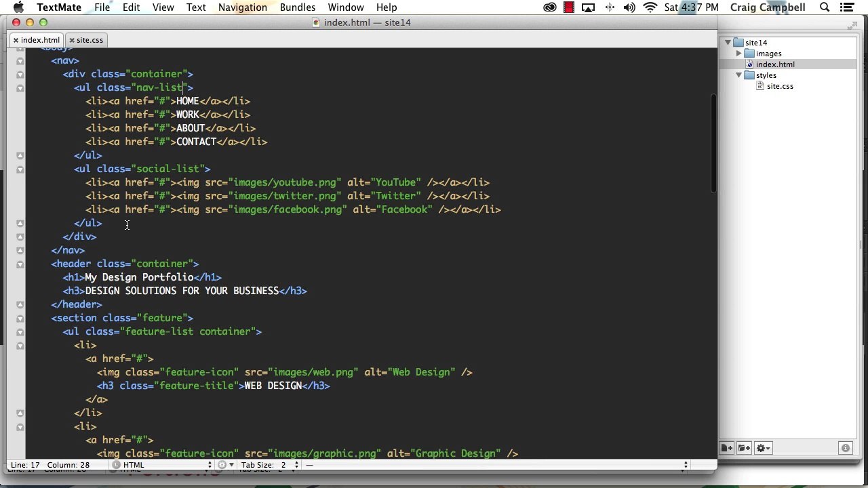The width and height of the screenshot is (868, 488).
Task: Open AirPlay display menu icon
Action: point(589,7)
